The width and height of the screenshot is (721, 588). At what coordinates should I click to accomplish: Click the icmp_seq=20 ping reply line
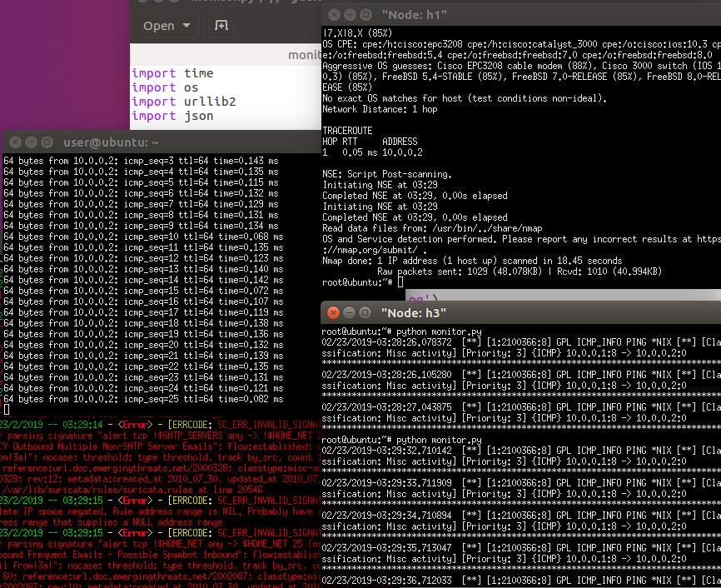[143, 345]
